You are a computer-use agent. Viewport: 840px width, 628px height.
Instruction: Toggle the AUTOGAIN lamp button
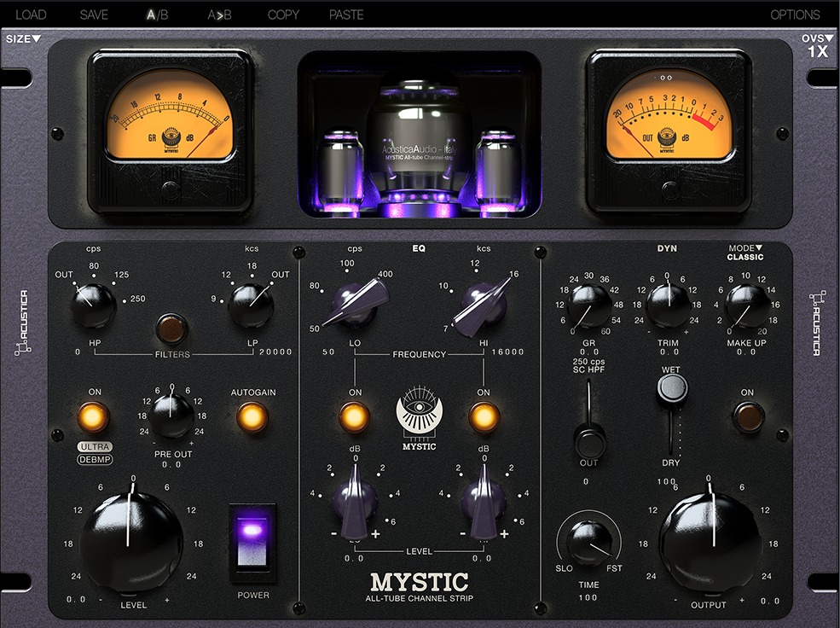(x=252, y=417)
